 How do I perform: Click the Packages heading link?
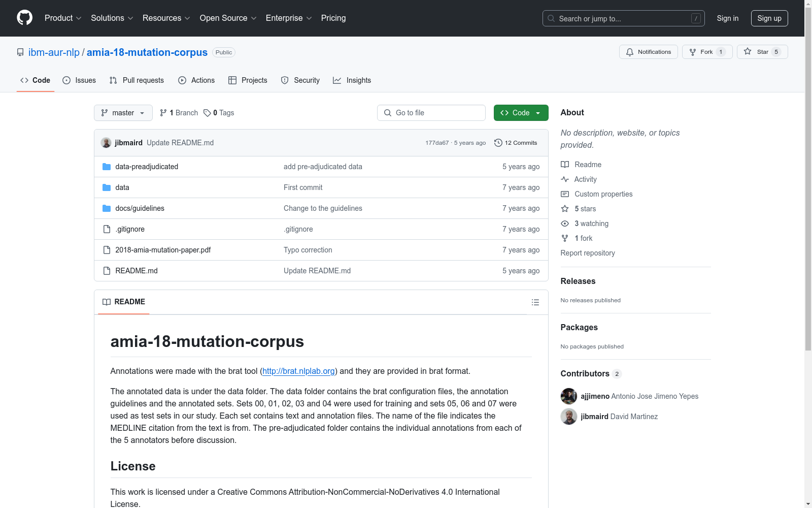pyautogui.click(x=579, y=327)
